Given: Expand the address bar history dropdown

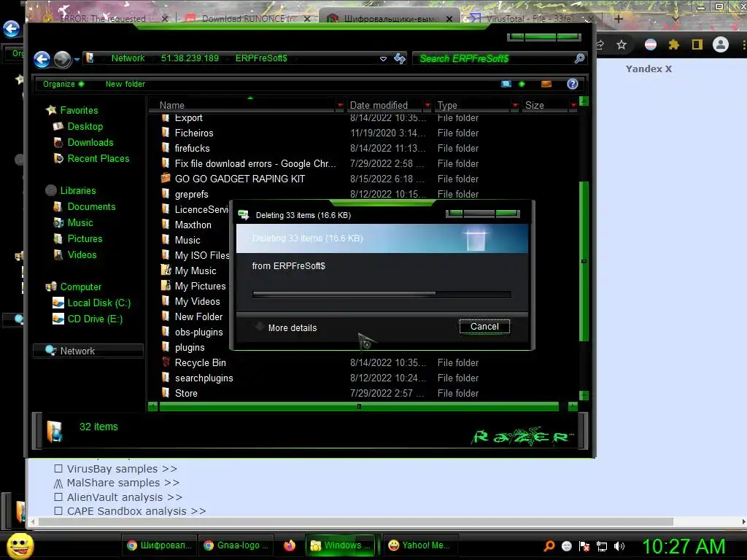Looking at the screenshot, I should pos(383,59).
